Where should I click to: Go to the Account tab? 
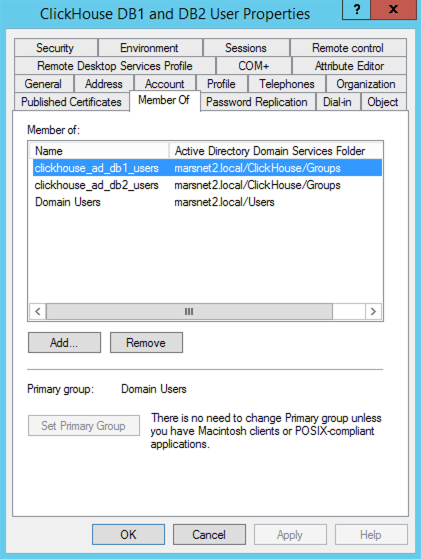165,84
